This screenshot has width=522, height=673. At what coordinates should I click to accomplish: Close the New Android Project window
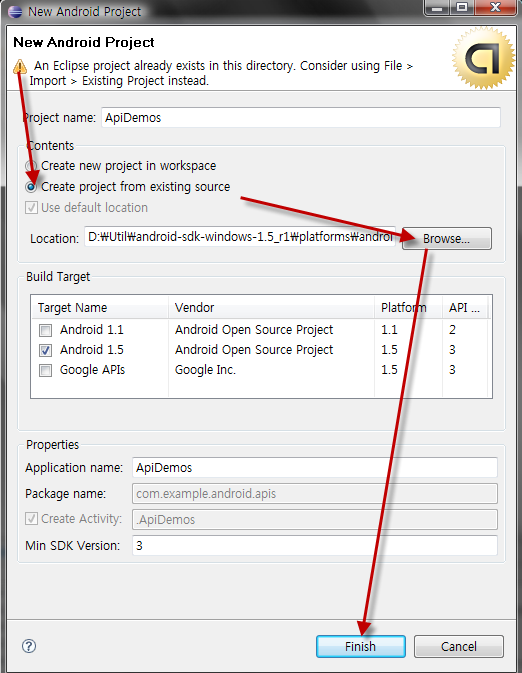495,8
